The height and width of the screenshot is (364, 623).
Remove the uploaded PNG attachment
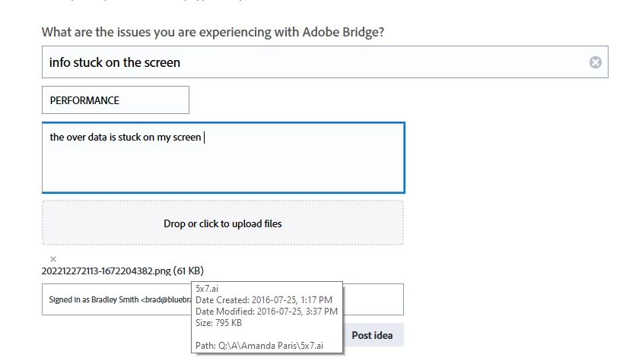click(53, 259)
